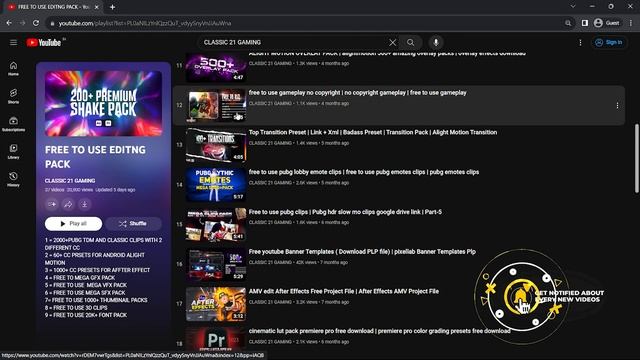
Task: Open 500+ overlay pack video thumbnail
Action: point(216,67)
